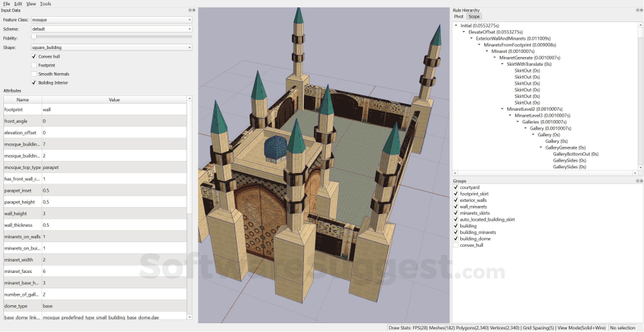Undock the Rule Hierarchy panel
The width and height of the screenshot is (644, 332).
click(636, 11)
